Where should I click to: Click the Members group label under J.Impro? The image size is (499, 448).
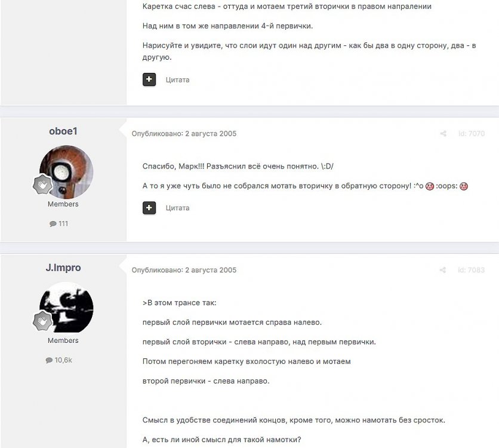click(x=63, y=340)
